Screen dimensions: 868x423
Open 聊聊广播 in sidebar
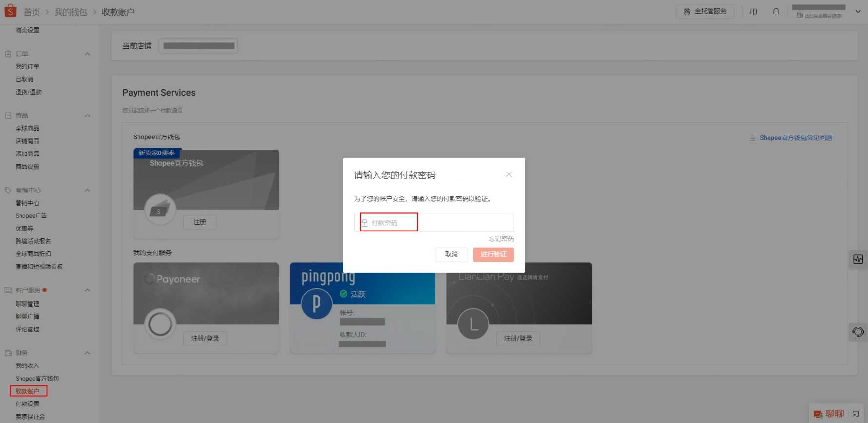27,316
